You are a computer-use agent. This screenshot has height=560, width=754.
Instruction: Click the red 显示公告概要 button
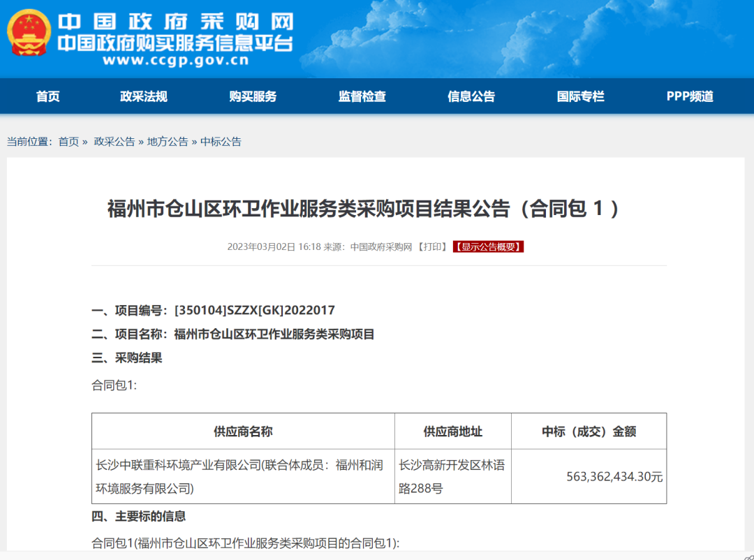(488, 246)
